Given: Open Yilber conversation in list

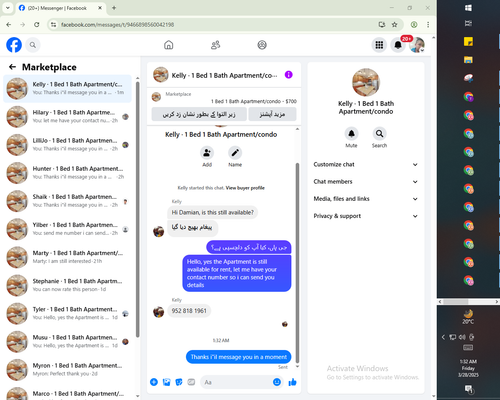Looking at the screenshot, I should tap(67, 229).
